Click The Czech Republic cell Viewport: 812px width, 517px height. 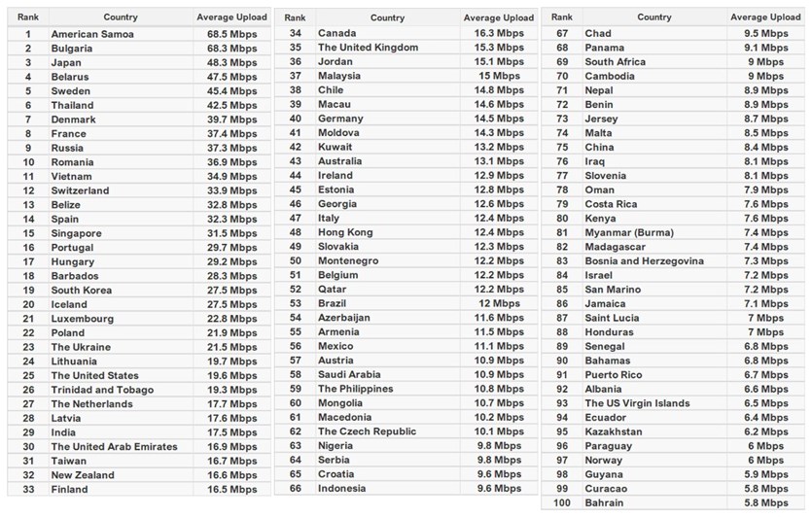pos(367,431)
